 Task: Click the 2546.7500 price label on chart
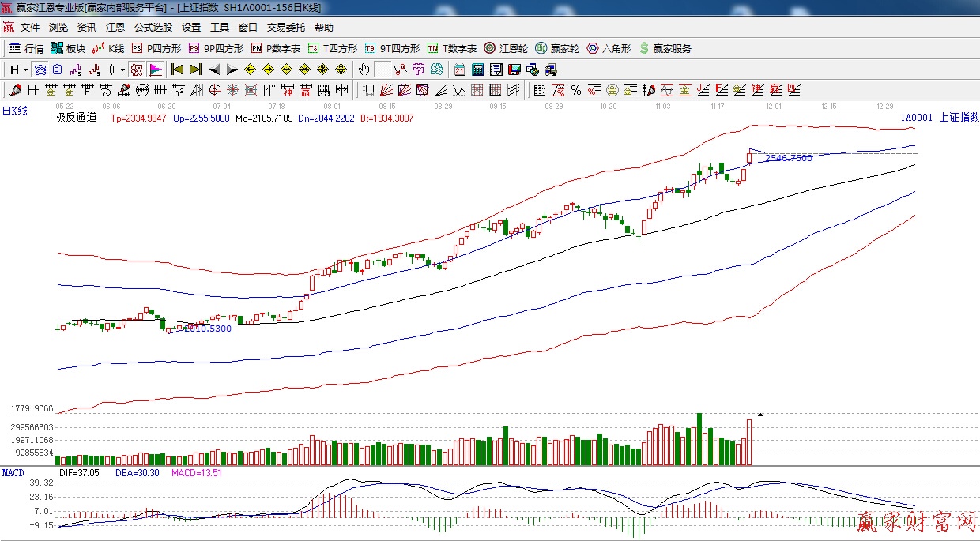[x=788, y=158]
